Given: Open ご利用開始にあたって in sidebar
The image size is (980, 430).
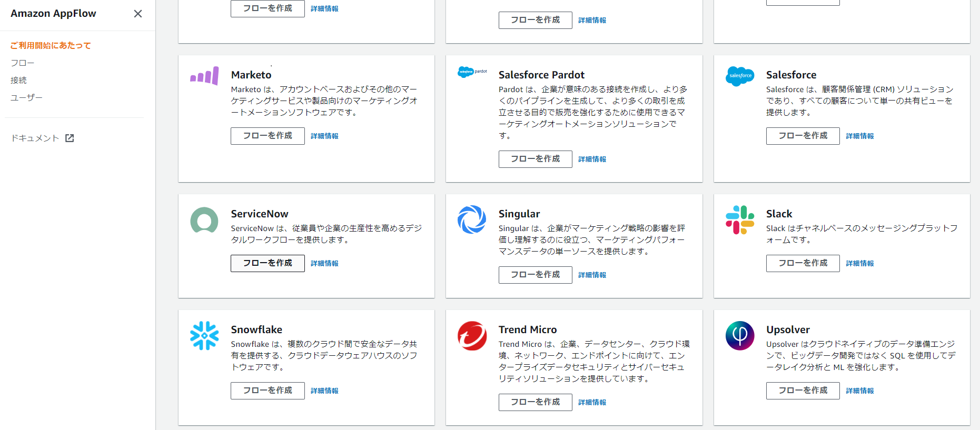Looking at the screenshot, I should [x=51, y=45].
